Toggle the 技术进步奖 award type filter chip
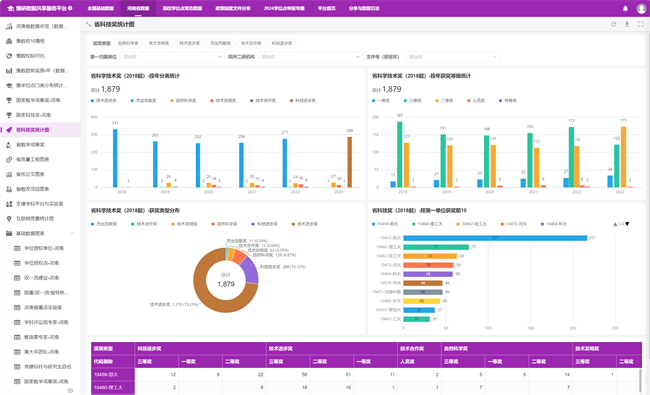 (189, 43)
